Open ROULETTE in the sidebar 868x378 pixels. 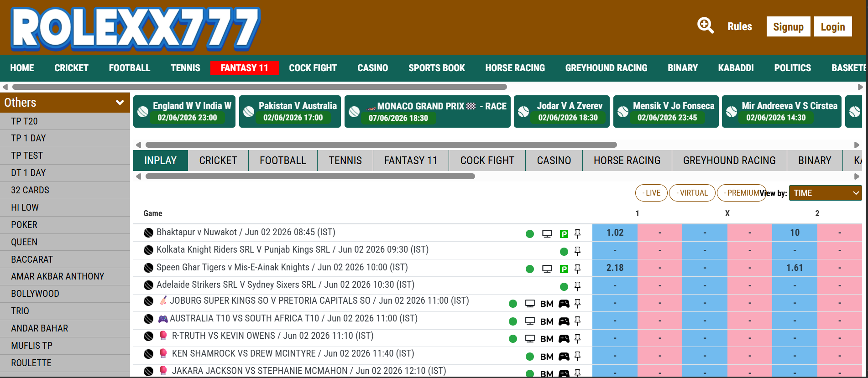pos(65,363)
